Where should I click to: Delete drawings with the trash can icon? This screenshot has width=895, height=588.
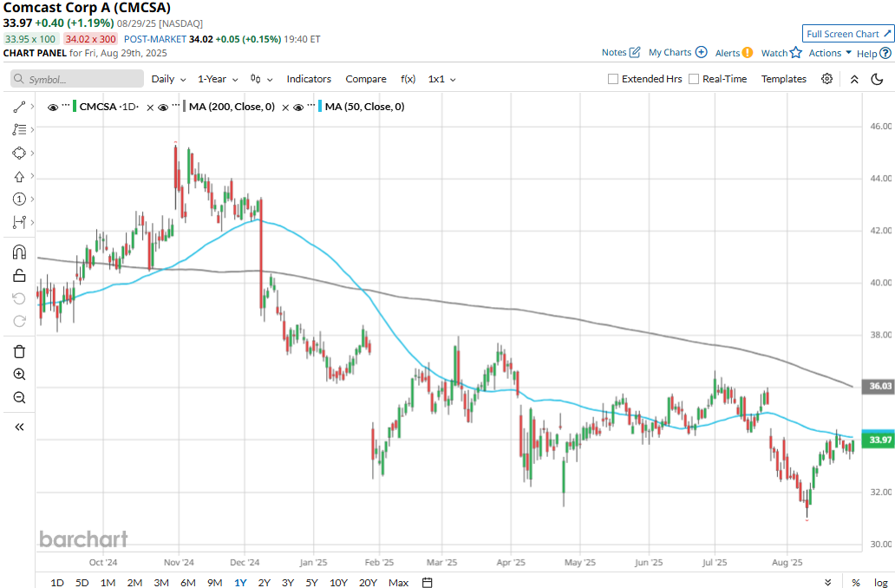19,351
